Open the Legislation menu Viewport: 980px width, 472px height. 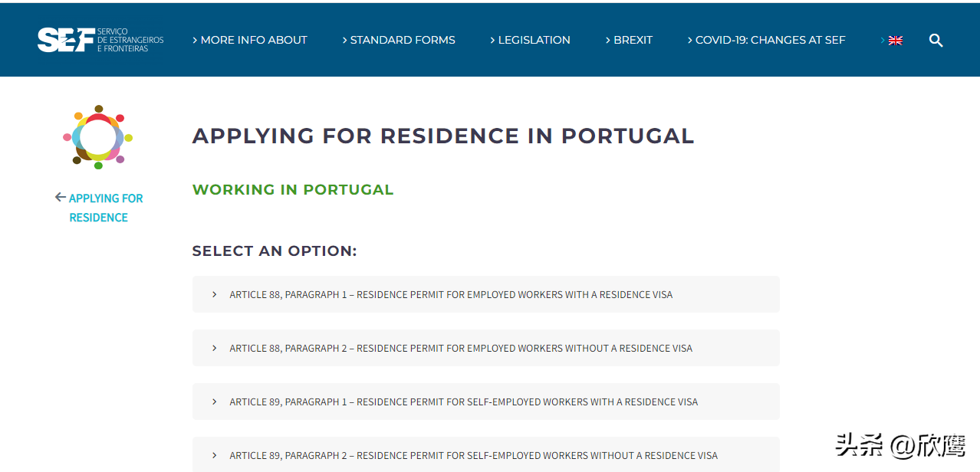coord(534,40)
